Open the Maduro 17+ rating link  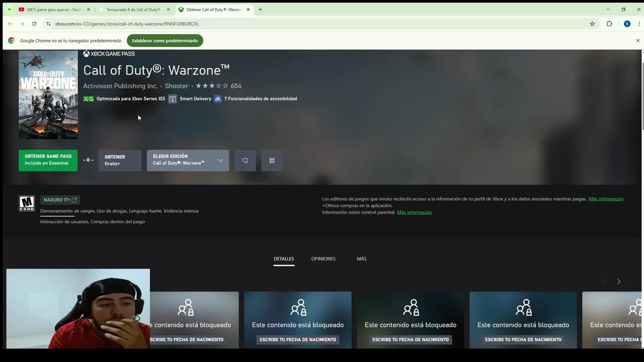pyautogui.click(x=60, y=200)
